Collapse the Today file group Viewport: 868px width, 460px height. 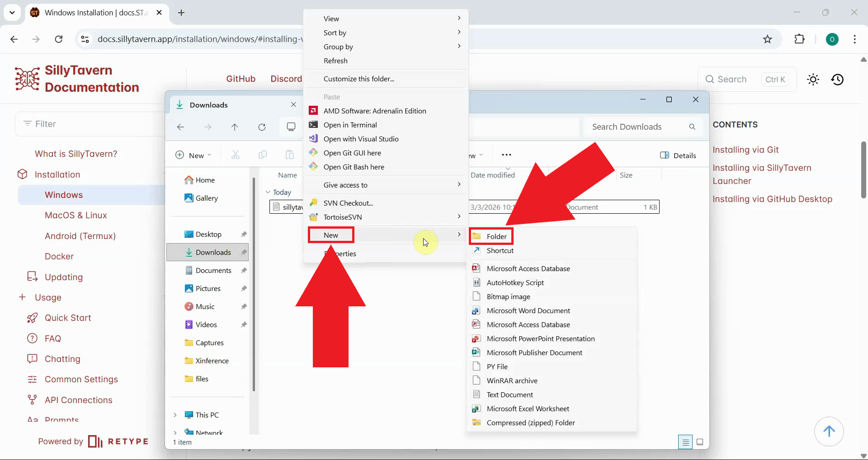(x=268, y=192)
